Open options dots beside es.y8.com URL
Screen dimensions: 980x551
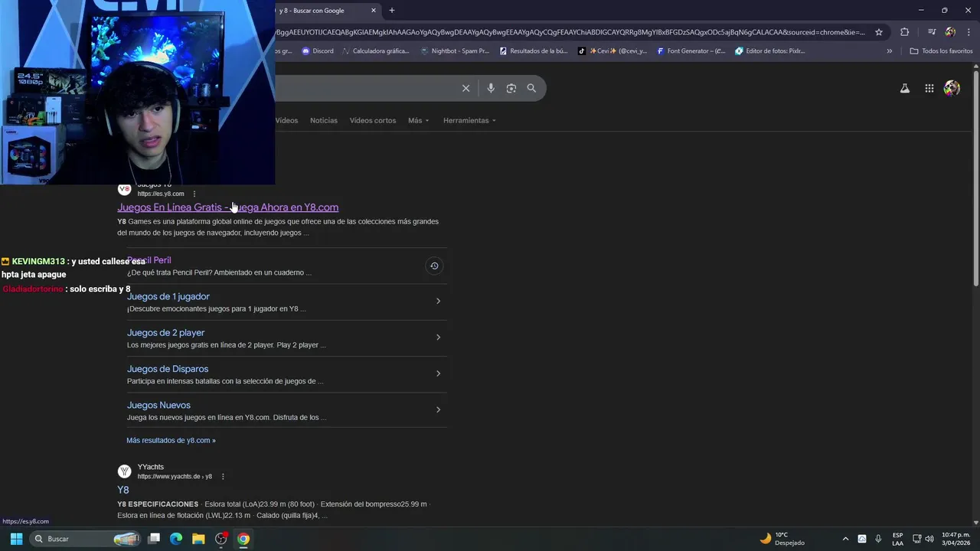coord(194,194)
